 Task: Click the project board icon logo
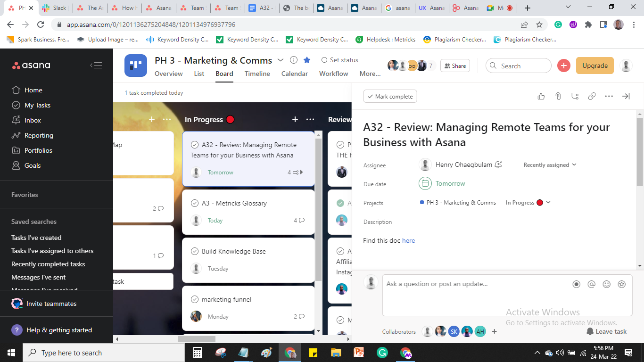click(x=136, y=66)
